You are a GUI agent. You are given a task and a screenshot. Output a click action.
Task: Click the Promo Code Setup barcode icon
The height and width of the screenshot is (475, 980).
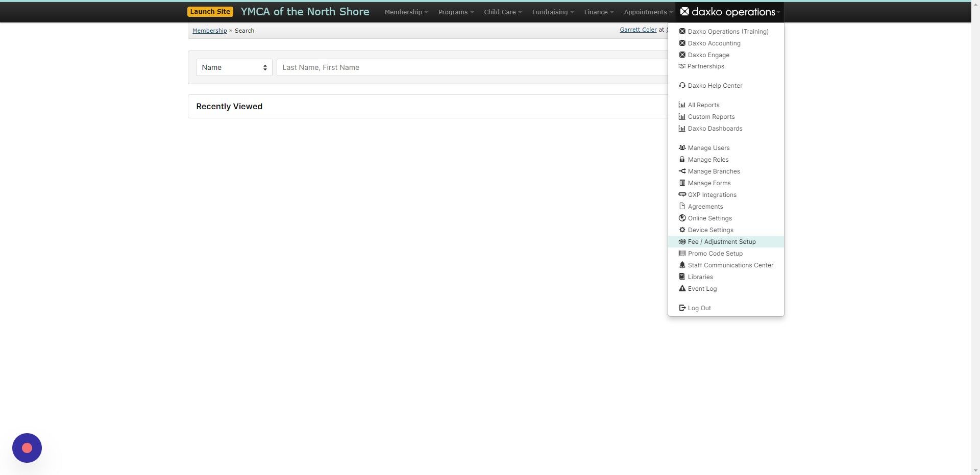(682, 253)
